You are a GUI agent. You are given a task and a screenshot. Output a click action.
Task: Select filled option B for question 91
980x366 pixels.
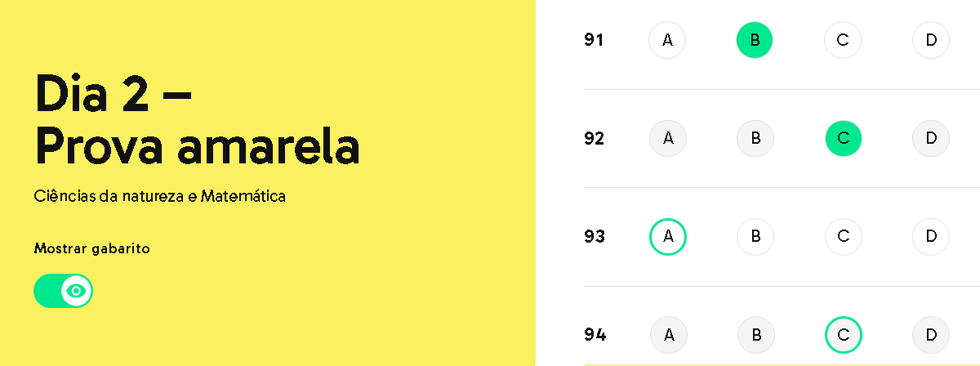(755, 40)
